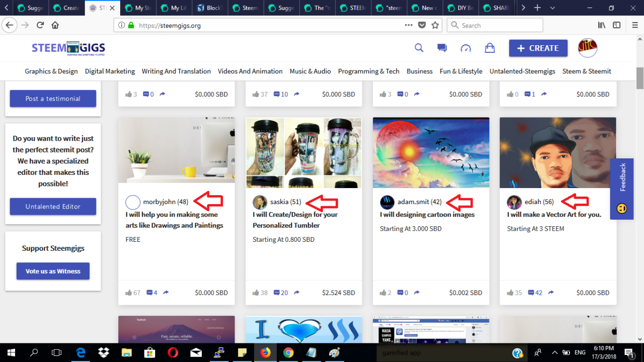Like the morbyjohn drawings and paintings gig
The image size is (644, 362).
[x=129, y=293]
